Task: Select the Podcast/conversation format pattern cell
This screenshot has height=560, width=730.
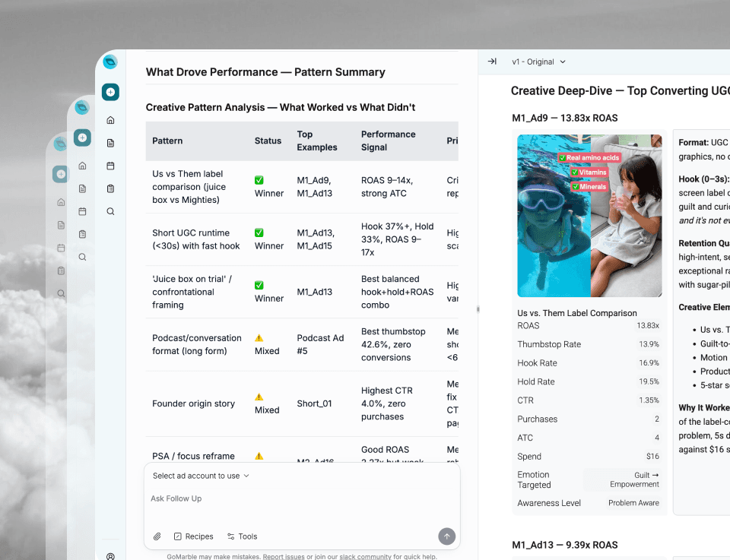Action: tap(197, 344)
